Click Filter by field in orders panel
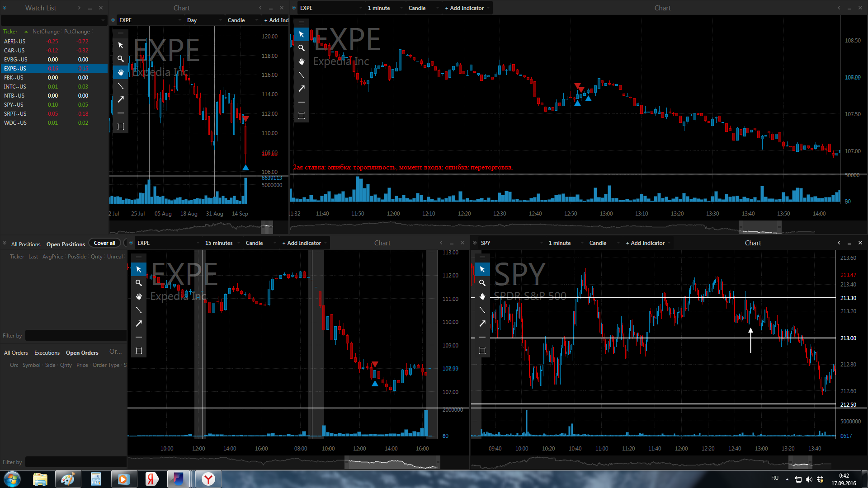The height and width of the screenshot is (488, 868). (75, 462)
